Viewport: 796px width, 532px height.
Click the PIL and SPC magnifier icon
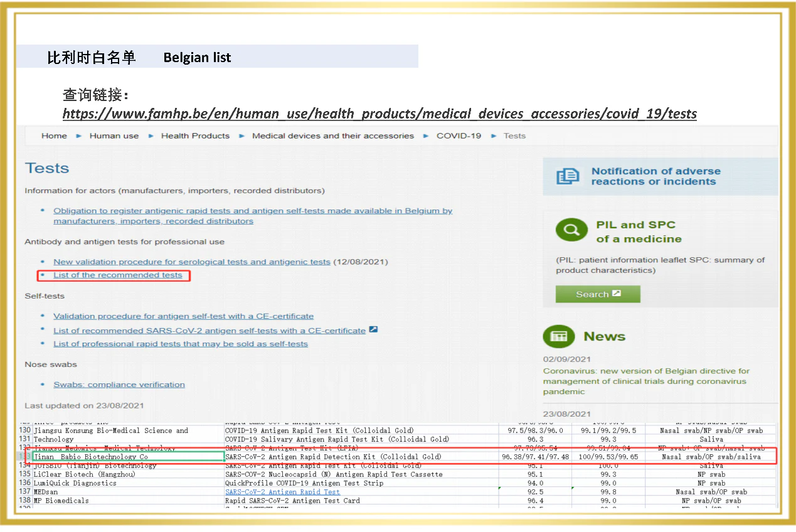tap(571, 230)
